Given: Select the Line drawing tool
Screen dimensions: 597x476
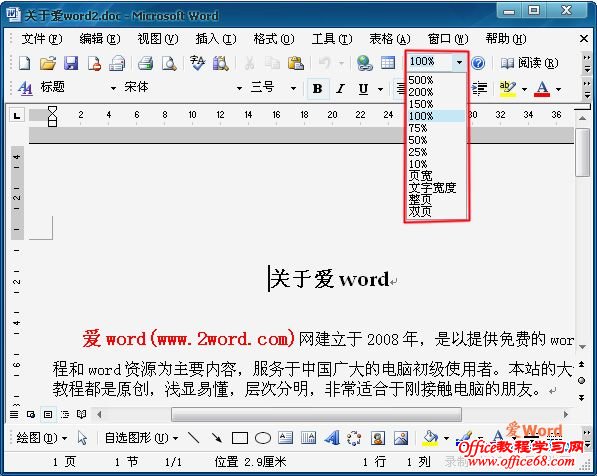Looking at the screenshot, I should tap(193, 438).
